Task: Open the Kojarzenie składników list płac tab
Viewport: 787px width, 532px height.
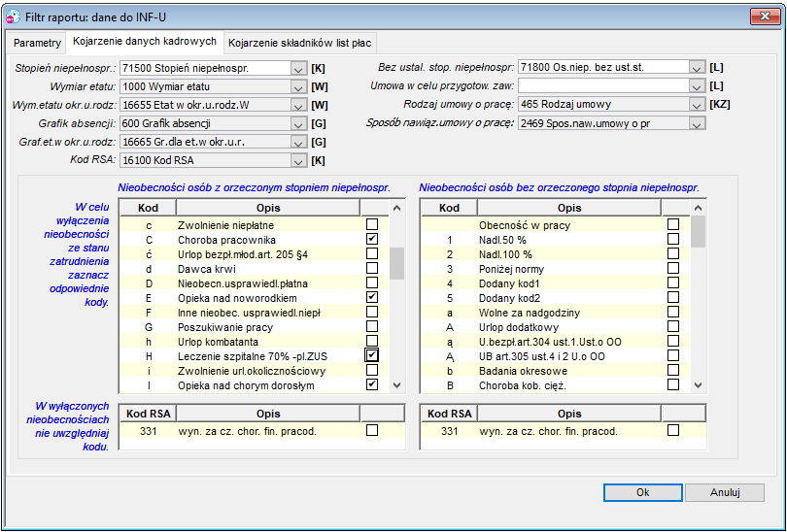Action: click(x=299, y=43)
